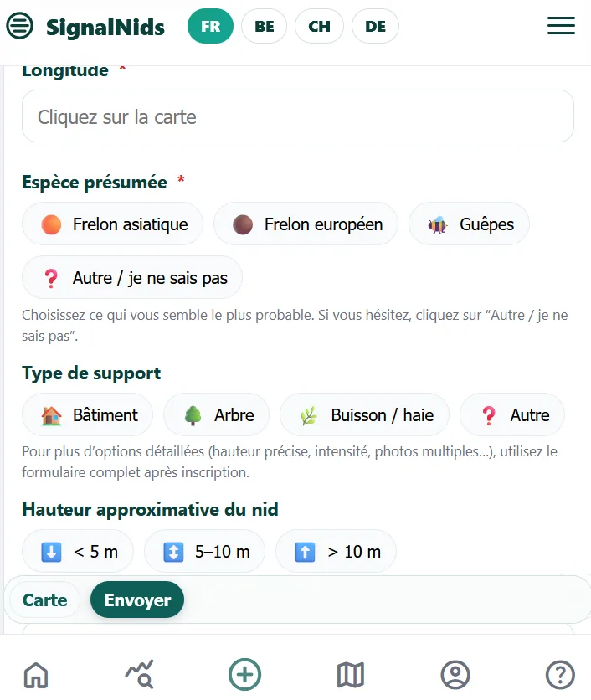
Task: Click the Longitude input field
Action: coord(297,116)
